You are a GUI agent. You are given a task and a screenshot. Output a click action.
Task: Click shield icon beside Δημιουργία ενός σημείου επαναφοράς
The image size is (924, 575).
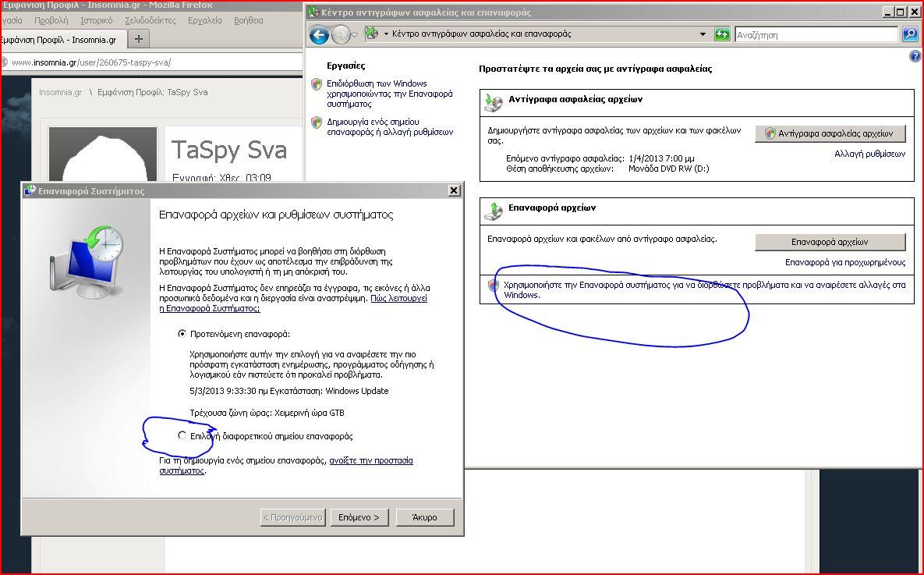coord(317,122)
